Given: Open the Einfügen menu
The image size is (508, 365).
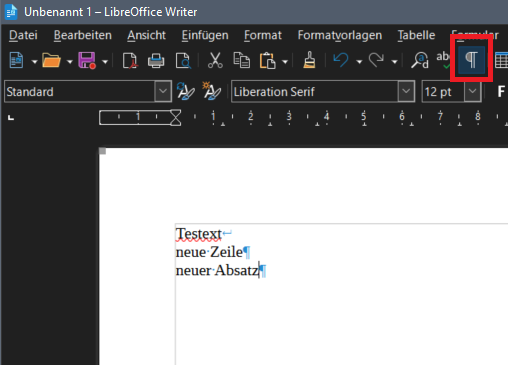Looking at the screenshot, I should coord(205,35).
